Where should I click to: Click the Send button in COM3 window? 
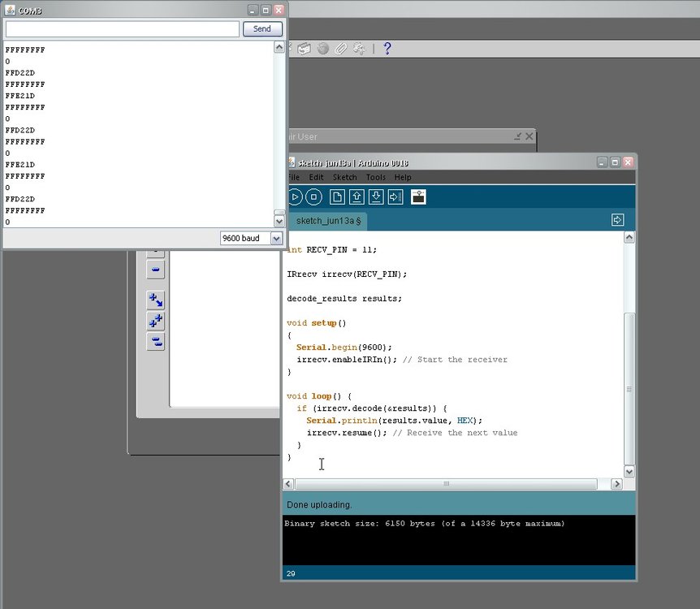tap(262, 28)
